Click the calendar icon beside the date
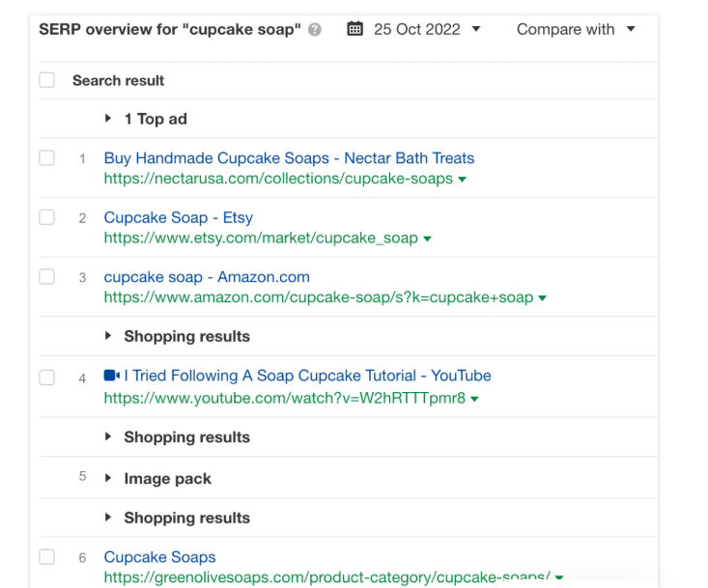The height and width of the screenshot is (588, 708). 354,29
